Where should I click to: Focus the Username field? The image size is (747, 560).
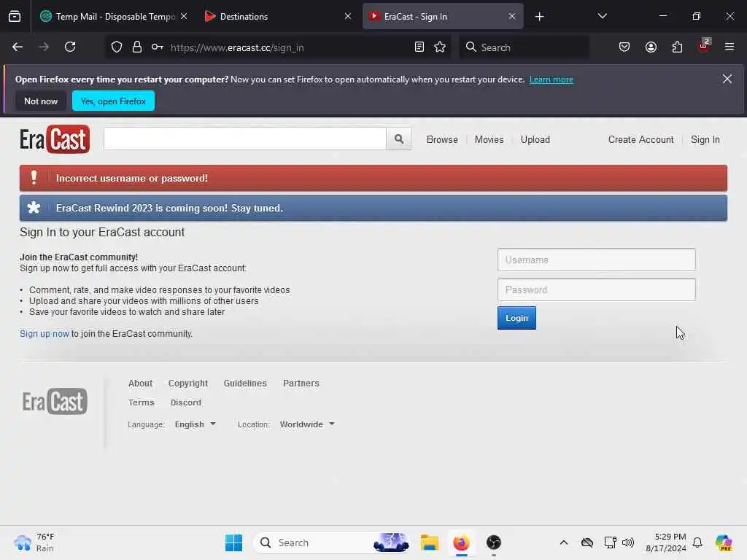tap(597, 260)
